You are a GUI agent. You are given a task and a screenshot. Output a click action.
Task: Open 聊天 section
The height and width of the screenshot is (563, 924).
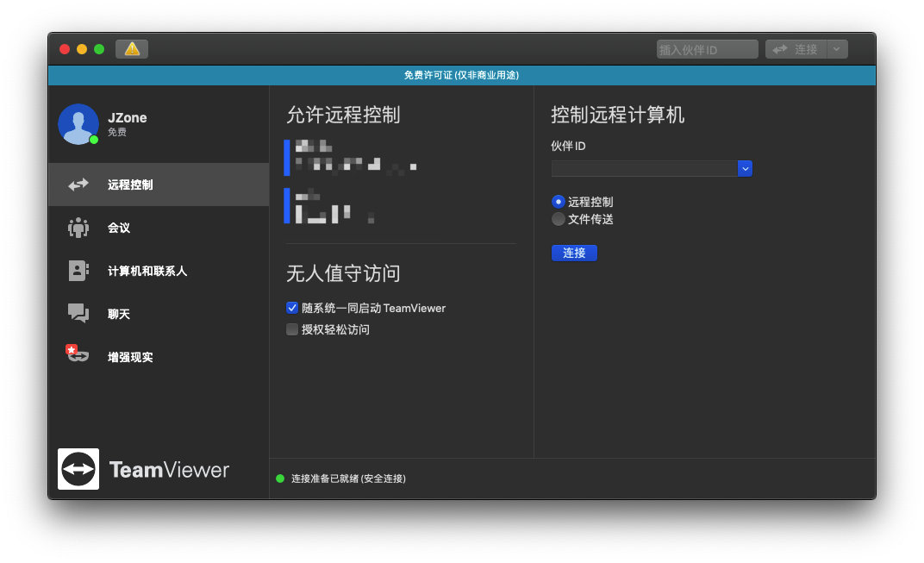click(x=159, y=314)
